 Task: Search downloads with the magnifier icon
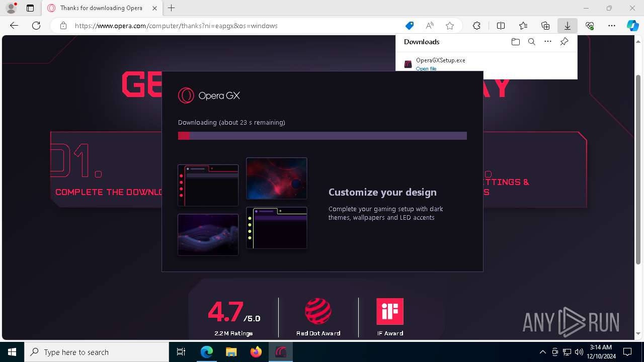[x=531, y=42]
